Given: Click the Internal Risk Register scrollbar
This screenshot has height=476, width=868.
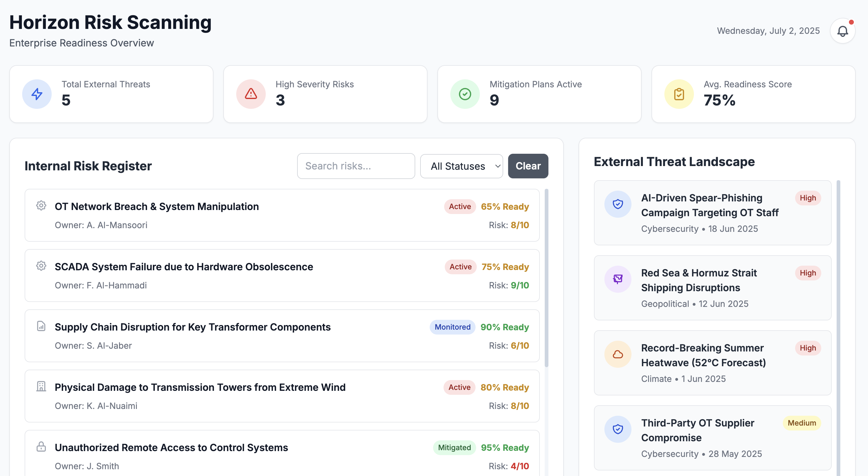Looking at the screenshot, I should 547,278.
